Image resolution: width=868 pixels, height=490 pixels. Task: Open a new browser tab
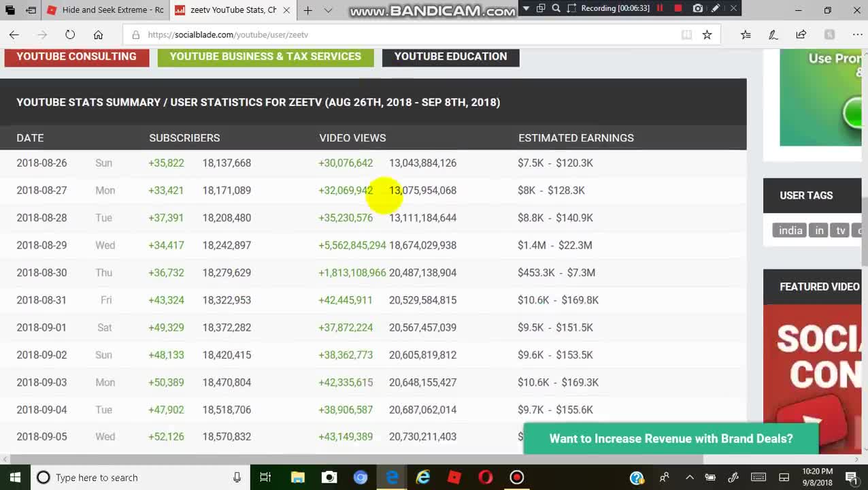(307, 10)
